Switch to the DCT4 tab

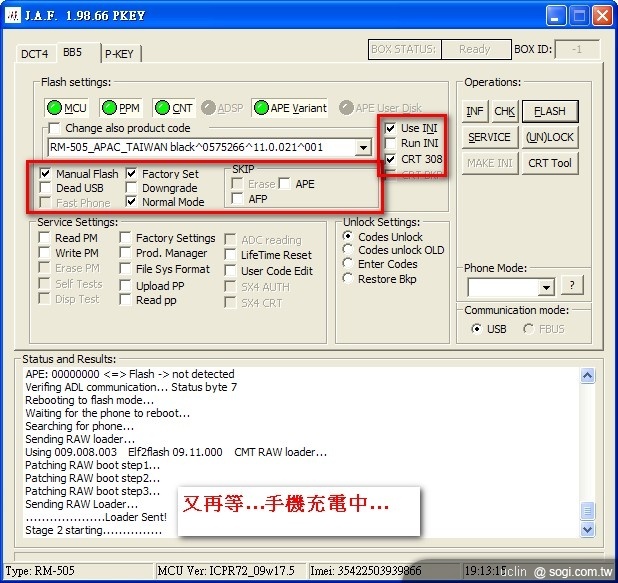point(35,54)
